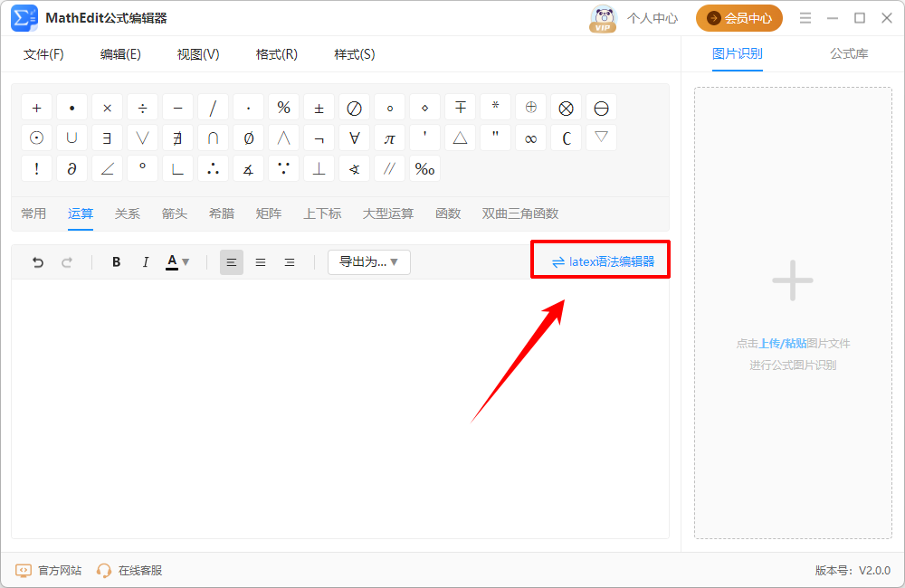
Task: Switch to the 关系 symbol tab
Action: pos(127,213)
